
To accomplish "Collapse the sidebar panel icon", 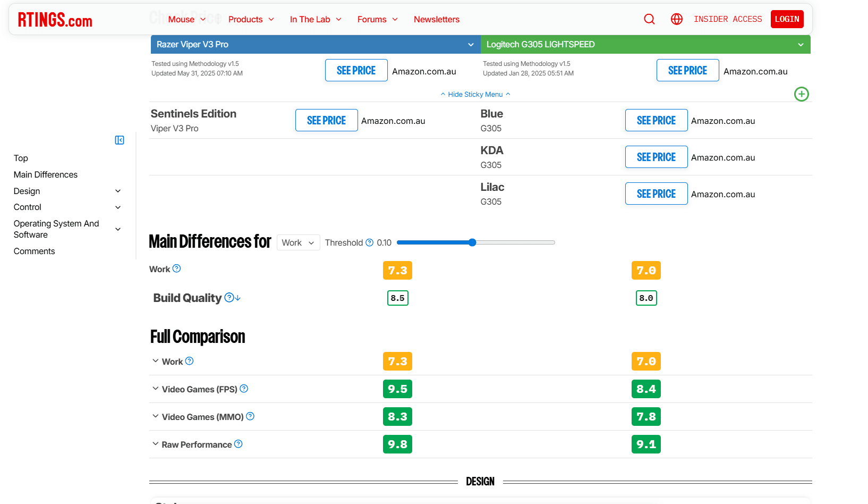I will 120,140.
